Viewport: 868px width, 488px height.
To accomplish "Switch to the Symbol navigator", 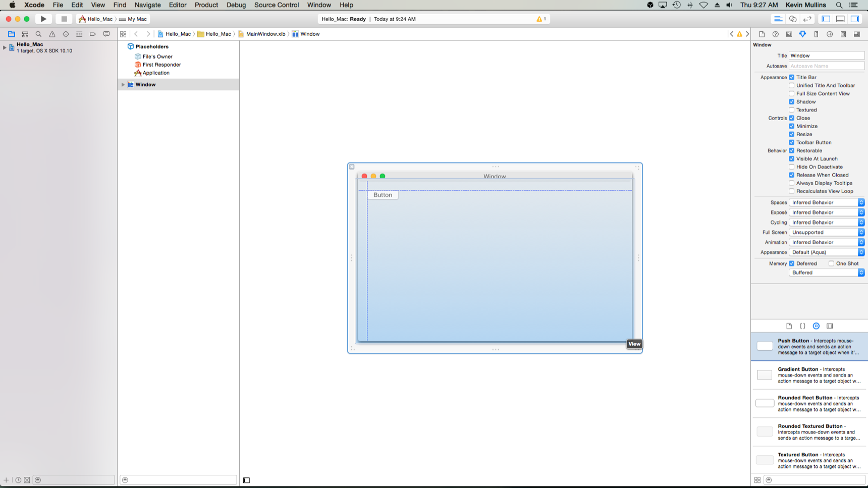I will [25, 34].
